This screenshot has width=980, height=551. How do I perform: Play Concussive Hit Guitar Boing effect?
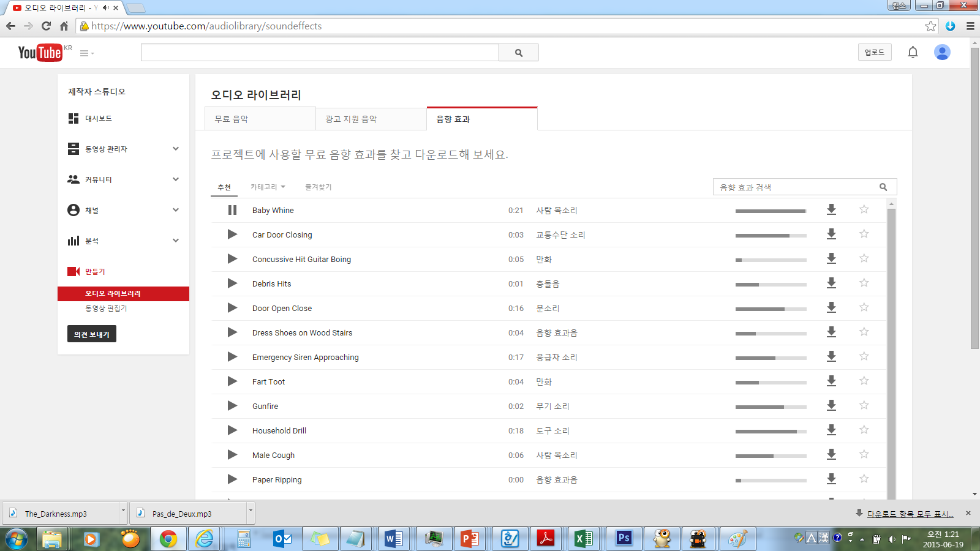click(x=232, y=259)
